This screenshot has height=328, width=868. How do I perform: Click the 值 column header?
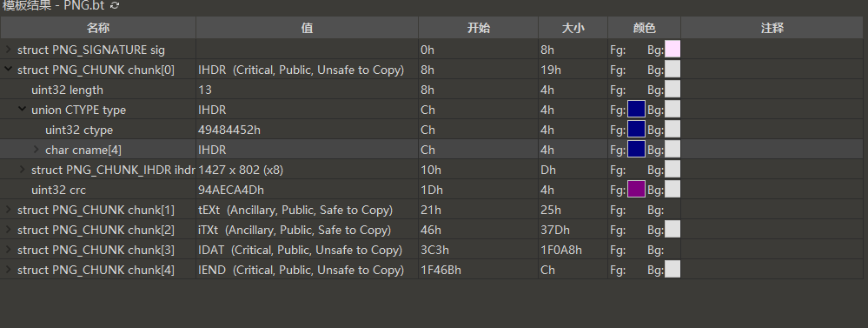(x=308, y=28)
